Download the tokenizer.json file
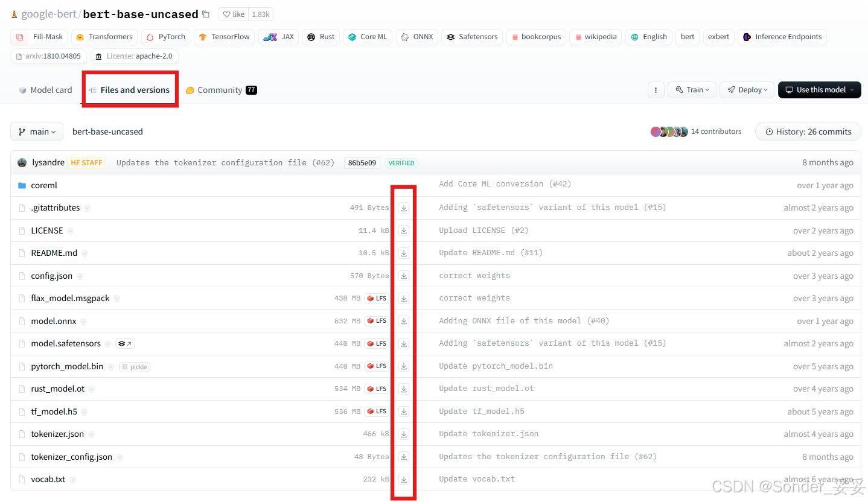 click(404, 434)
